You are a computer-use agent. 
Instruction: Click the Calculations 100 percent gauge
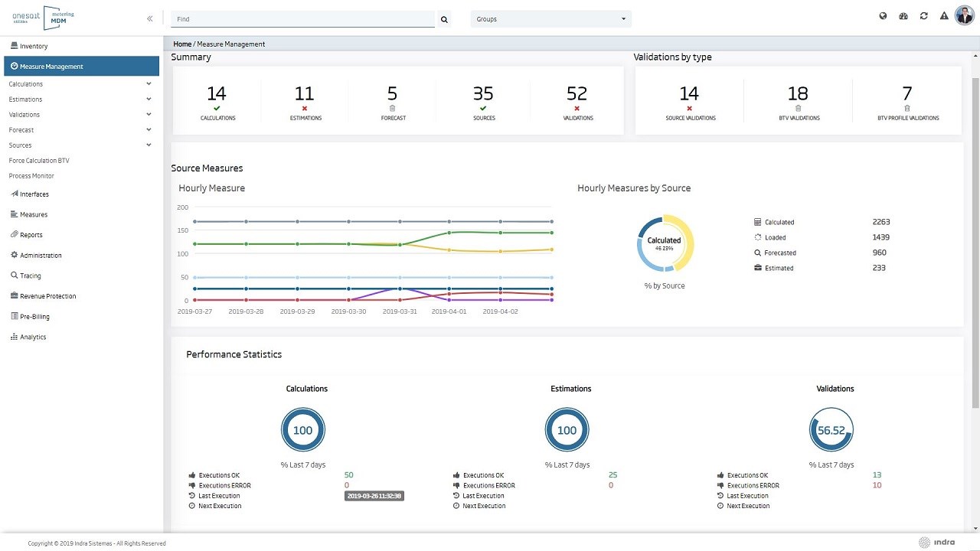[303, 430]
